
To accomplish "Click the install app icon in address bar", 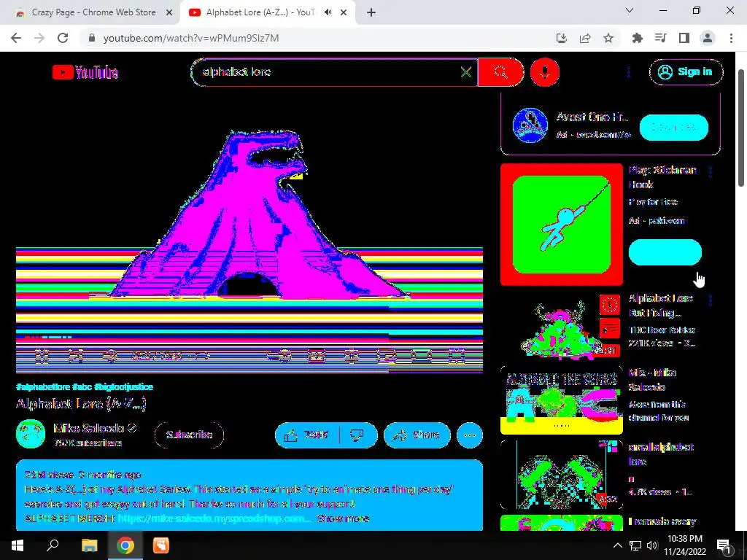I will click(562, 38).
